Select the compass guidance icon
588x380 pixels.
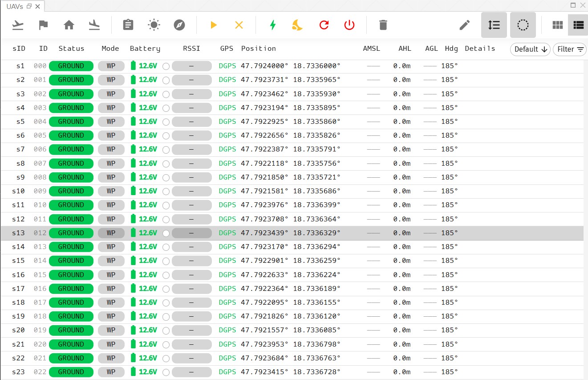coord(179,25)
